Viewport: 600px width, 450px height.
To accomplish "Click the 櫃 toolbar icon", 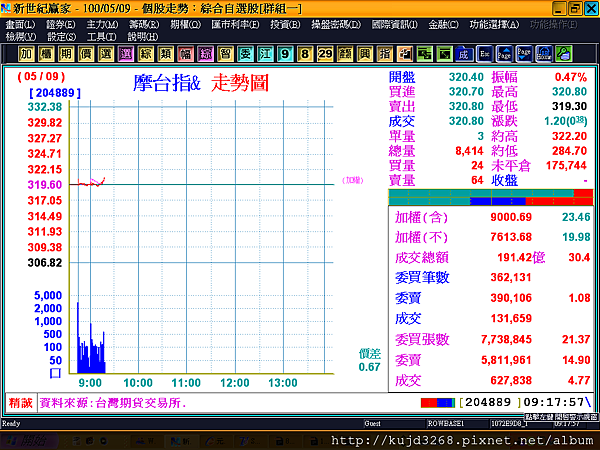I will tap(46, 54).
